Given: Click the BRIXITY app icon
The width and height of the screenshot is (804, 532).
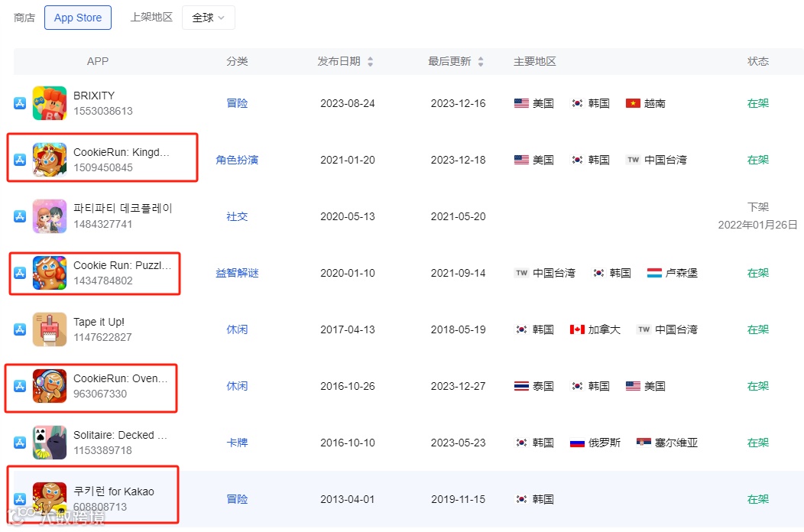Looking at the screenshot, I should coord(50,103).
